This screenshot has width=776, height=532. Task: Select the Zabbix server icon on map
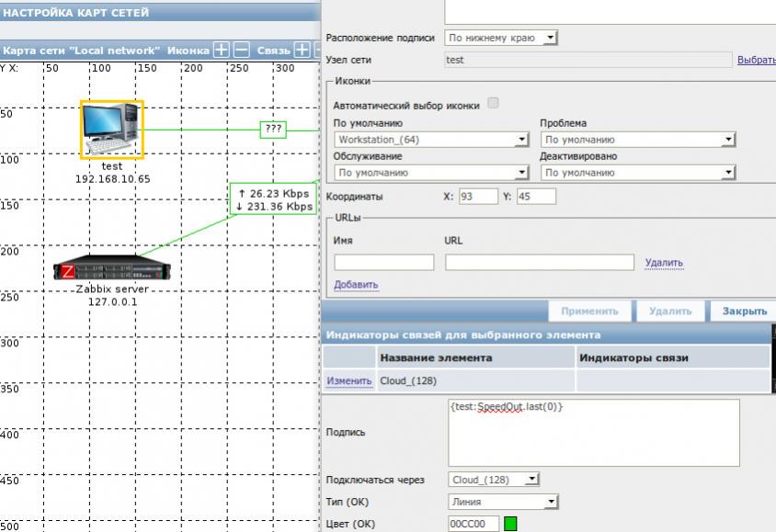[112, 269]
